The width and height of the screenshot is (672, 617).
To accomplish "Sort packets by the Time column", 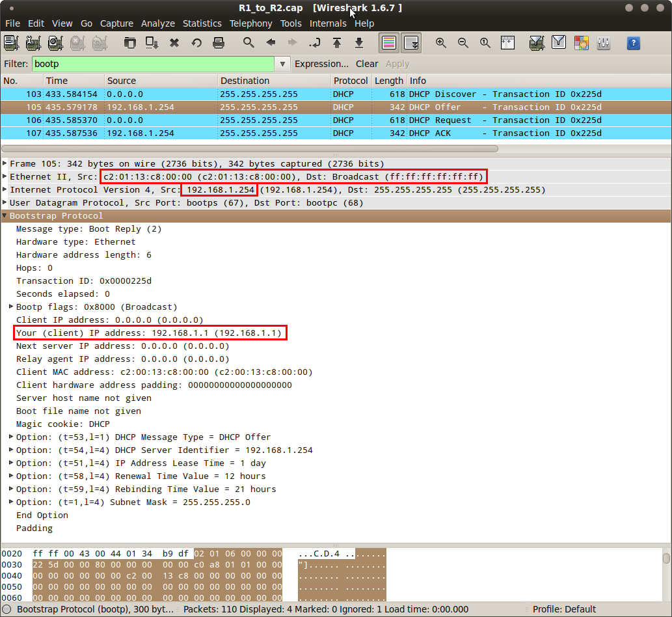I will tap(74, 81).
